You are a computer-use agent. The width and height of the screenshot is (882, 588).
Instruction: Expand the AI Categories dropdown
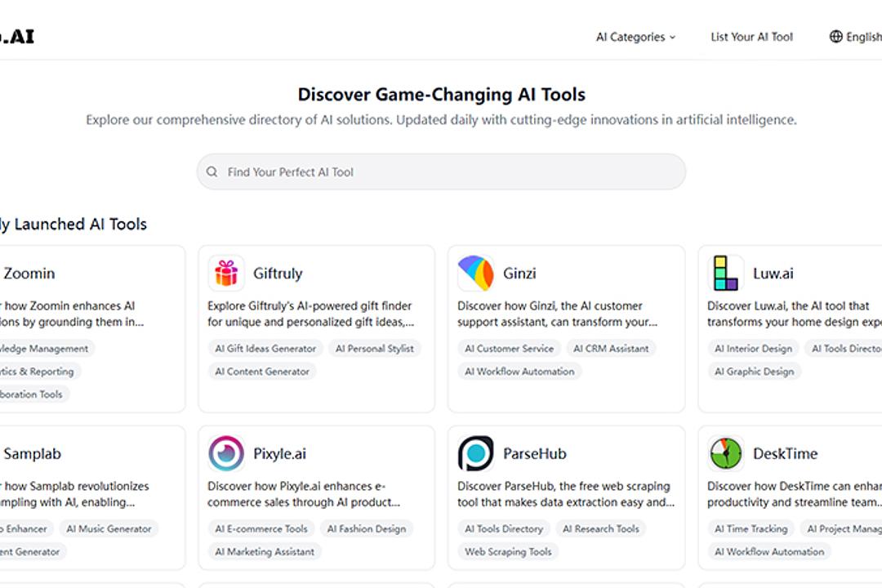[635, 37]
